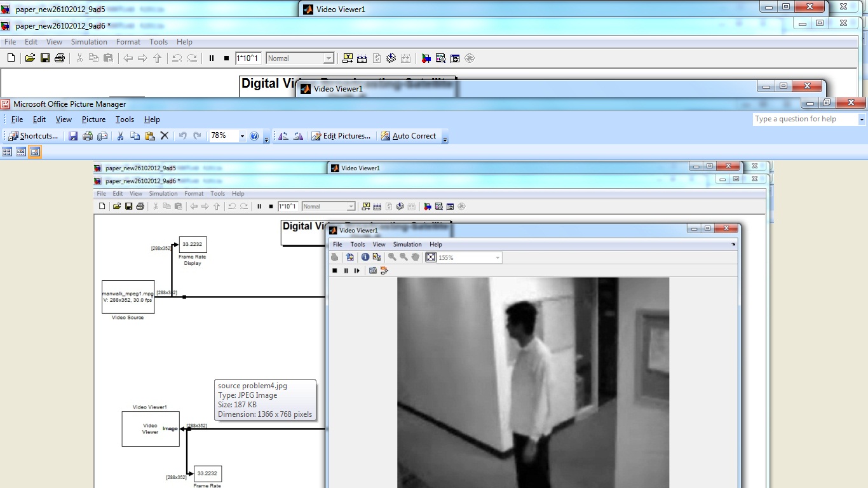Screen dimensions: 868x488
Task: Print the picture from Picture Manager
Action: (88, 136)
